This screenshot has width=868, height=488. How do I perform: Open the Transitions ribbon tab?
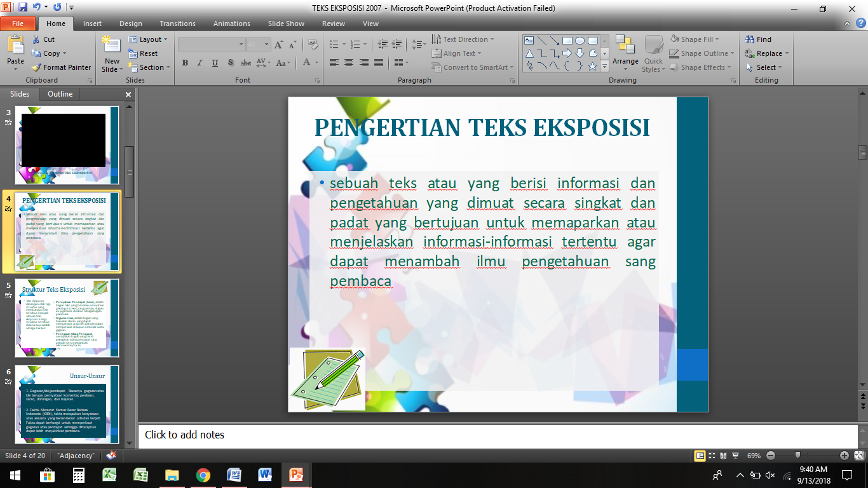tap(177, 24)
